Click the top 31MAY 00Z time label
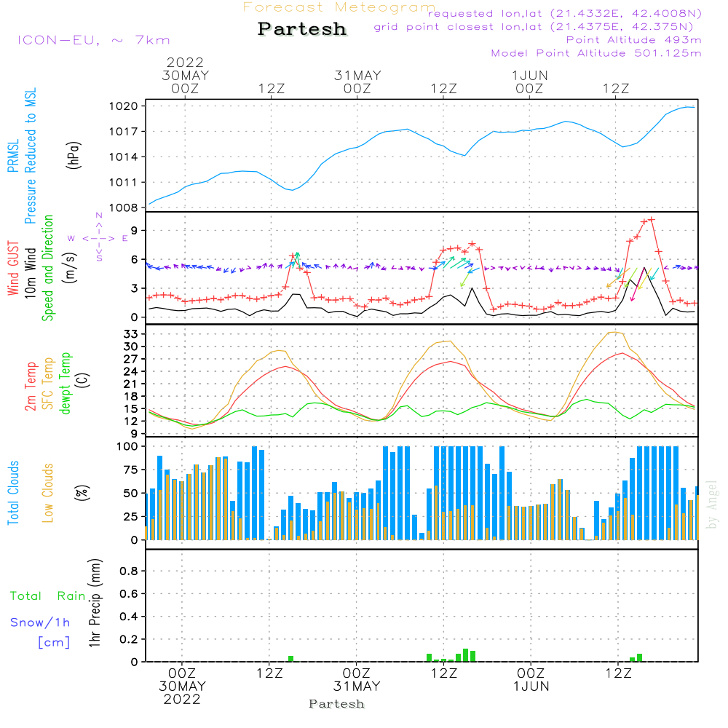Image resolution: width=728 pixels, height=728 pixels. coord(357,82)
